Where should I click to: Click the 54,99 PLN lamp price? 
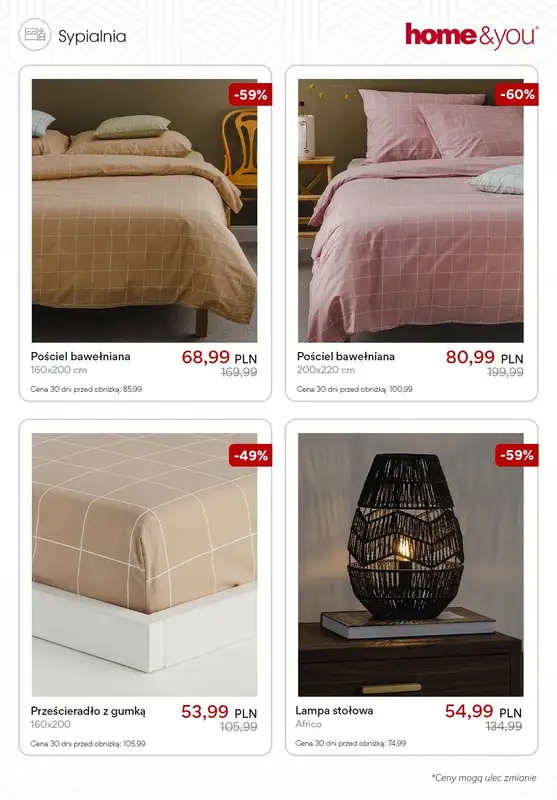tap(484, 711)
